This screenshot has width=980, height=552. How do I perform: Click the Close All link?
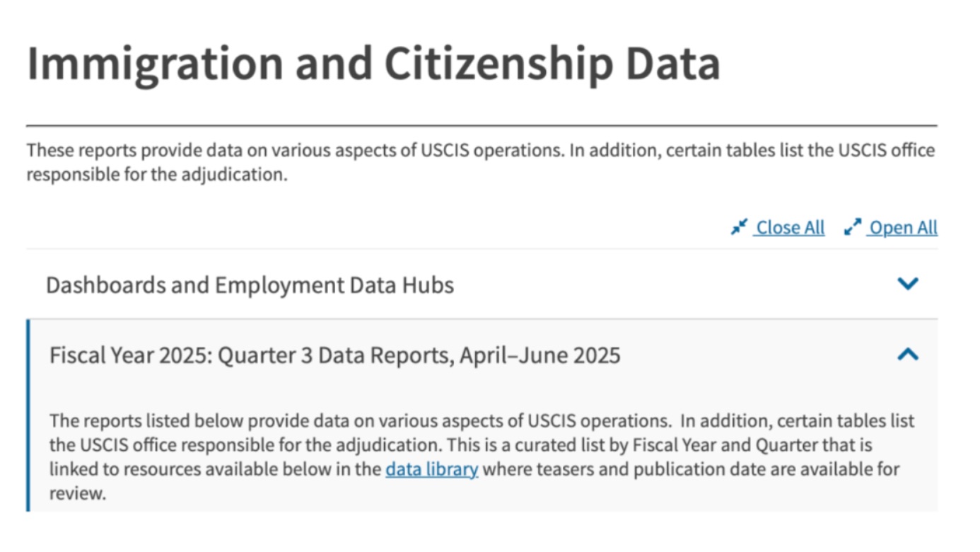point(790,228)
